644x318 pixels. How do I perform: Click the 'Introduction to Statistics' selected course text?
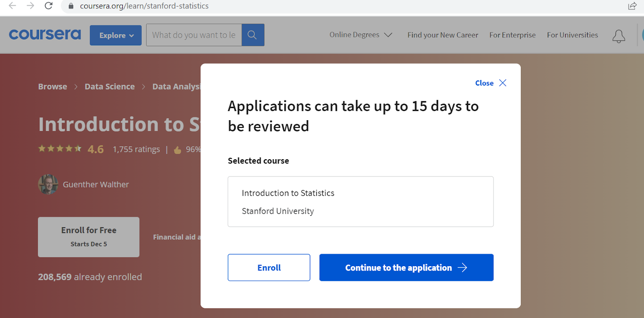pyautogui.click(x=288, y=193)
